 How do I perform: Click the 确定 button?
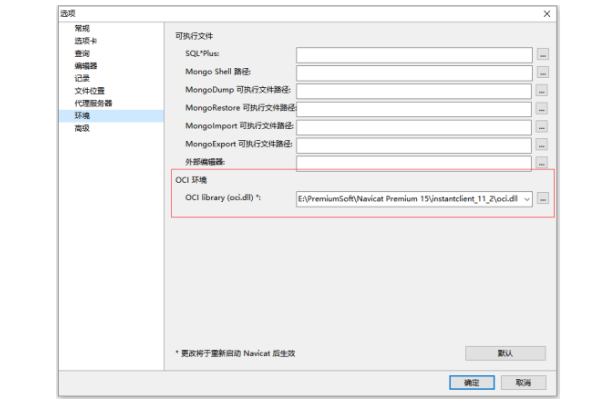point(472,383)
